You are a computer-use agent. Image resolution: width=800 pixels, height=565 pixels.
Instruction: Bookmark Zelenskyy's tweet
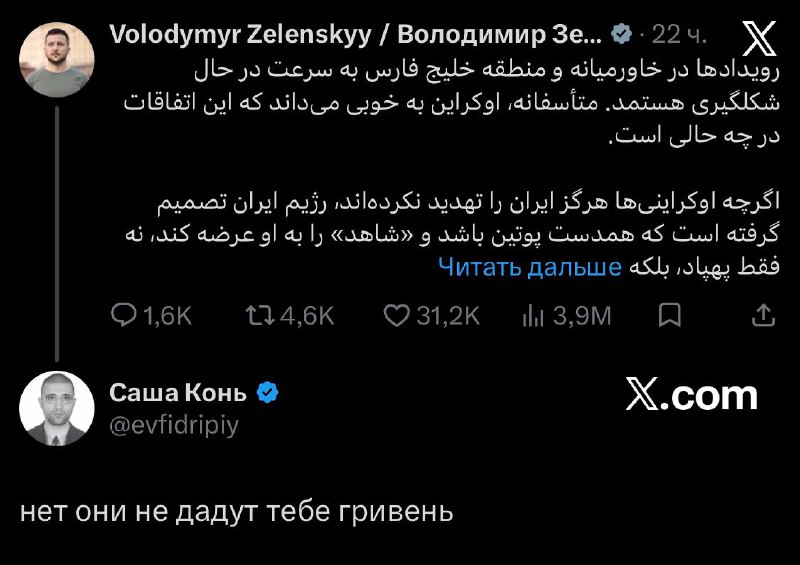tap(671, 316)
